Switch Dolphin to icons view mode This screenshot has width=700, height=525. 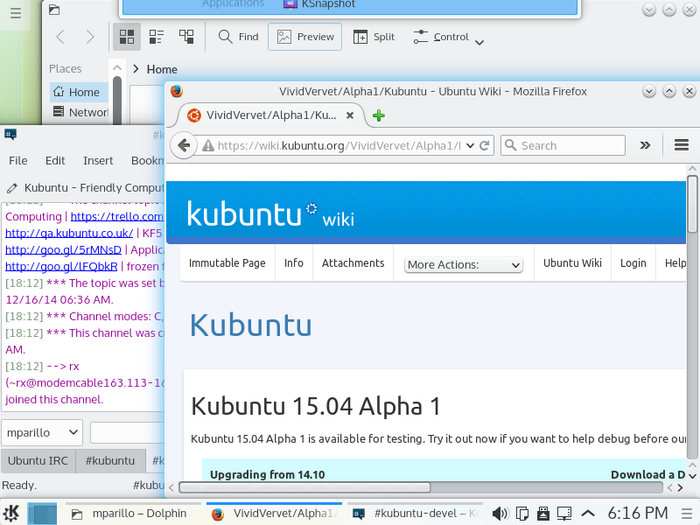click(x=127, y=37)
